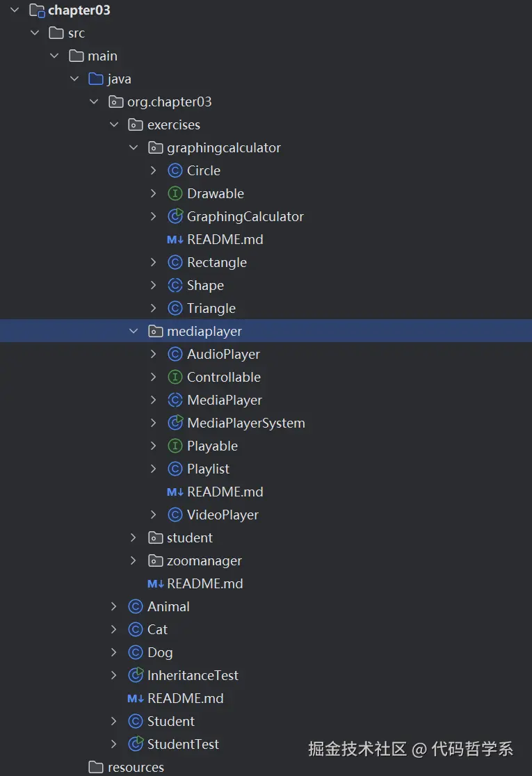The height and width of the screenshot is (776, 532).
Task: Select the StudentTest class
Action: tap(183, 744)
